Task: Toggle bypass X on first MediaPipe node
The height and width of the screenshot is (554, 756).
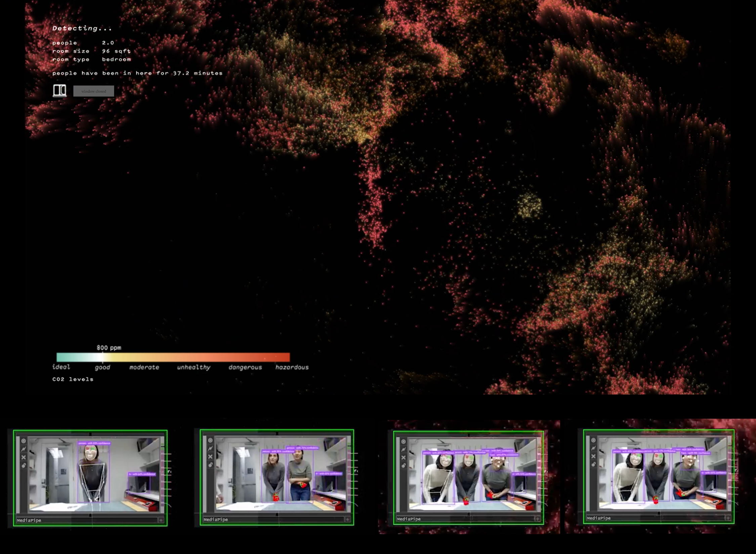Action: pyautogui.click(x=24, y=457)
